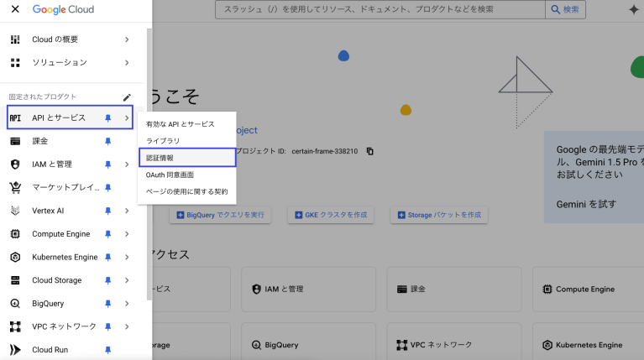Open ソリューション menu item
This screenshot has width=644, height=360.
(x=60, y=62)
